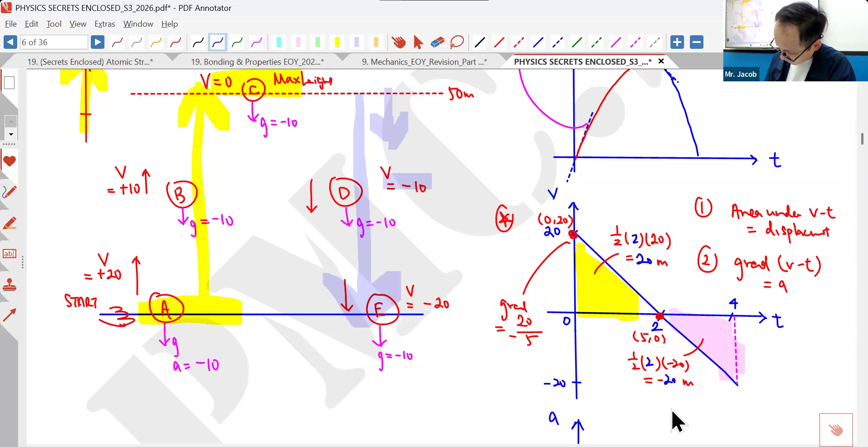Select the red curved pen preset
The width and height of the screenshot is (868, 447).
click(175, 42)
